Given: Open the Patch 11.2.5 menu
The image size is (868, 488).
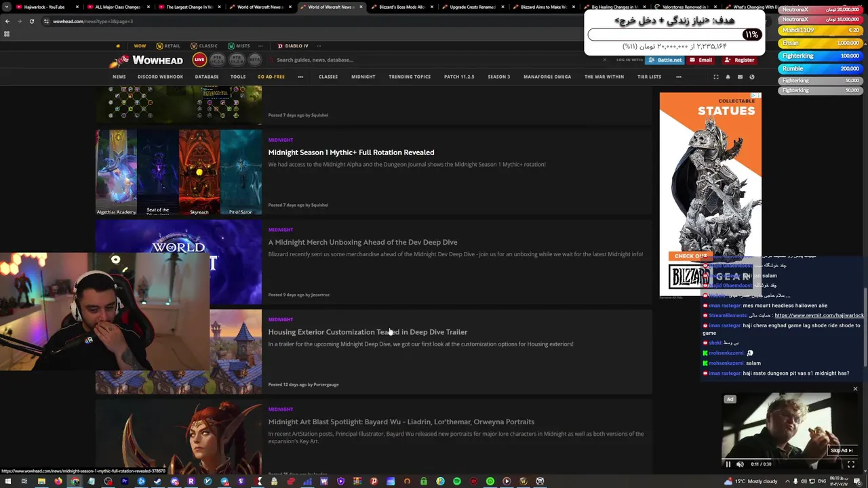Looking at the screenshot, I should (459, 77).
